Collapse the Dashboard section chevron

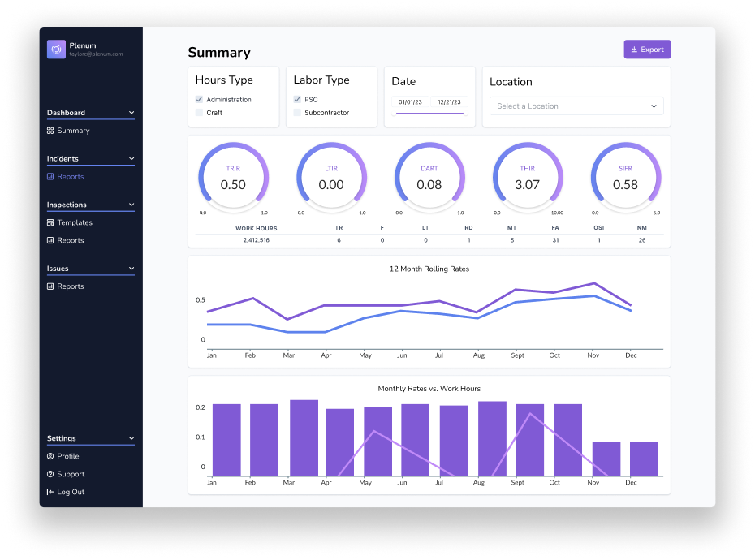[x=132, y=113]
